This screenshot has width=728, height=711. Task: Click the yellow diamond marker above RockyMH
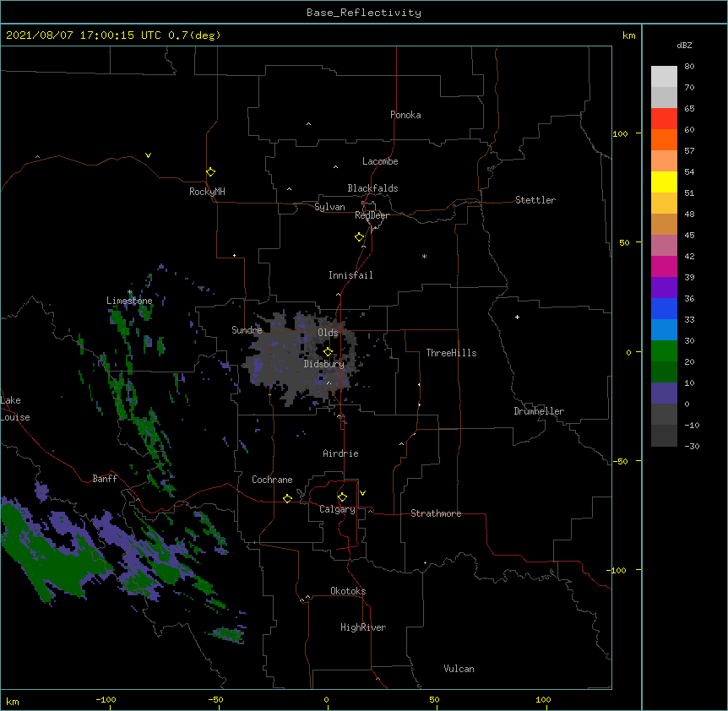coord(210,172)
